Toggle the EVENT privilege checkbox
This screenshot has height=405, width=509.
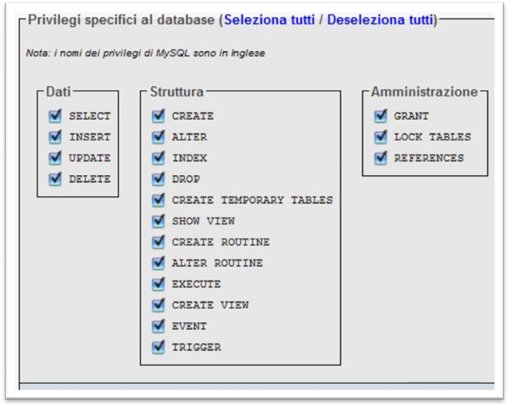coord(158,326)
